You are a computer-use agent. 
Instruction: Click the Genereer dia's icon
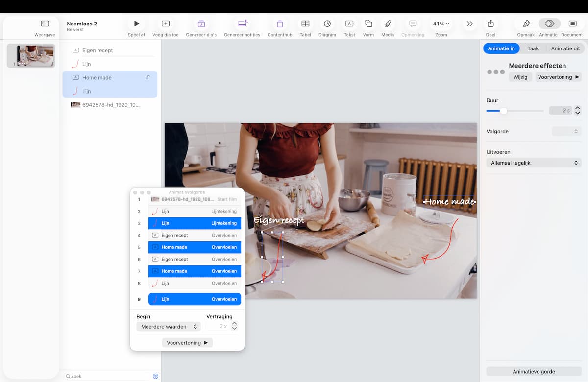[201, 24]
